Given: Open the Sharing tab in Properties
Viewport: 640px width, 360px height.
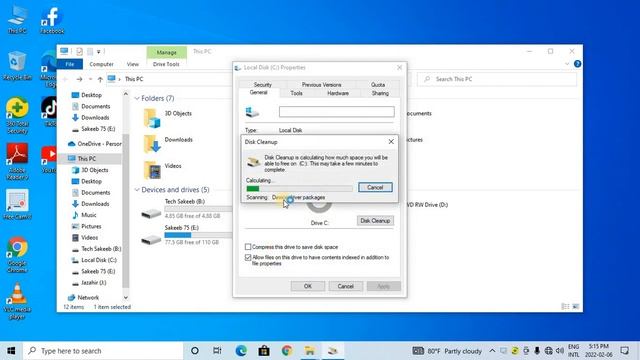Looking at the screenshot, I should click(x=380, y=93).
